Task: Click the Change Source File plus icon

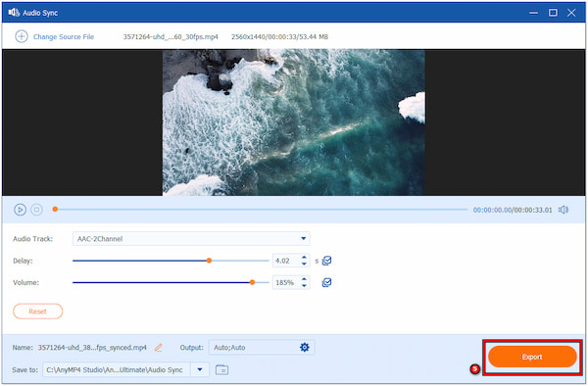Action: [22, 36]
